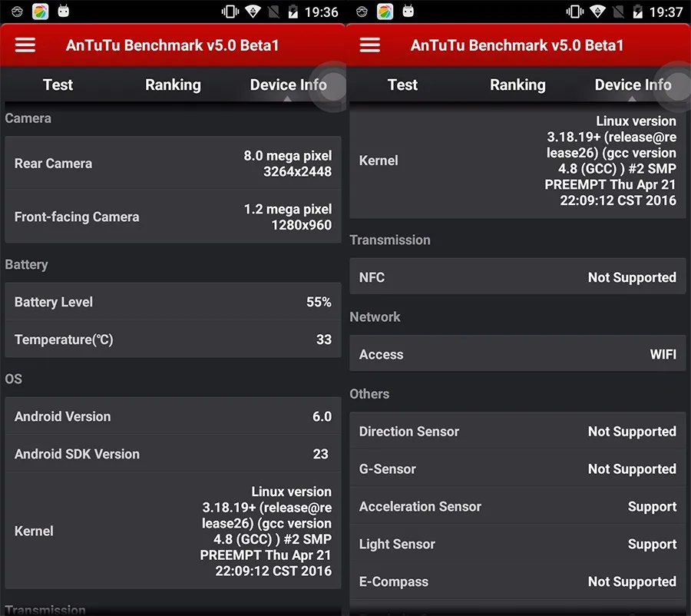
Task: Tap the Network section header
Action: (x=375, y=316)
